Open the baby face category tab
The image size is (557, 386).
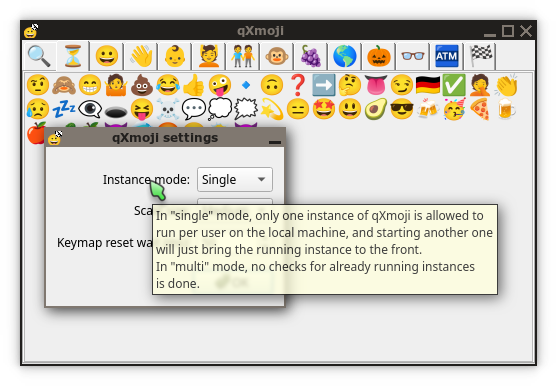(175, 56)
